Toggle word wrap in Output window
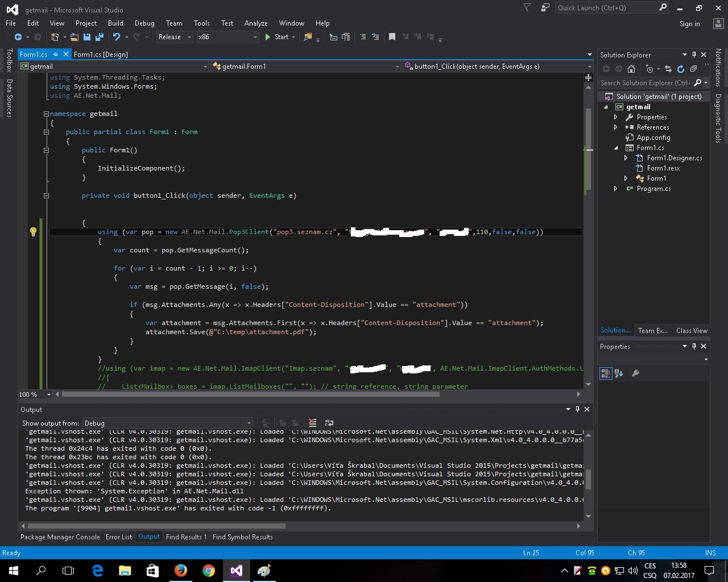This screenshot has width=728, height=582. point(329,423)
